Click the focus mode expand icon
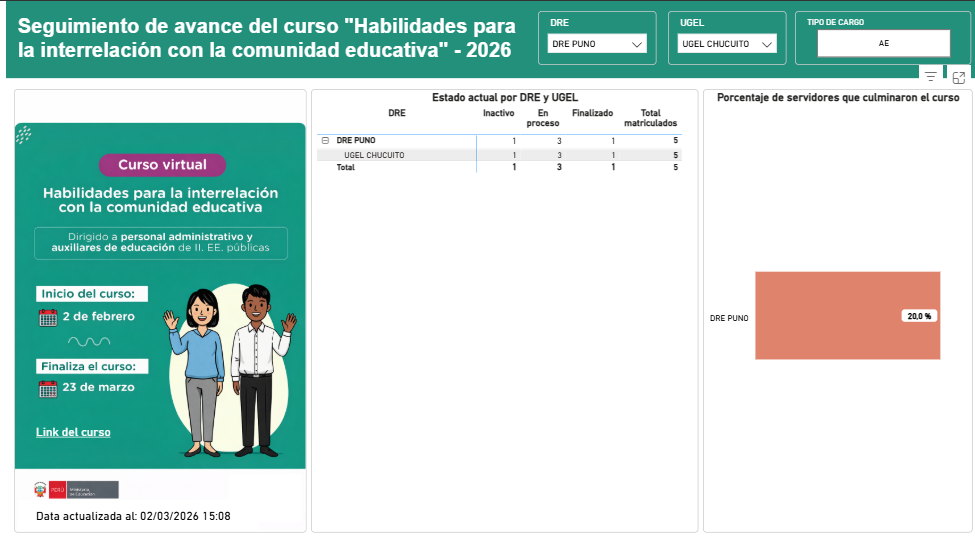 pyautogui.click(x=958, y=77)
